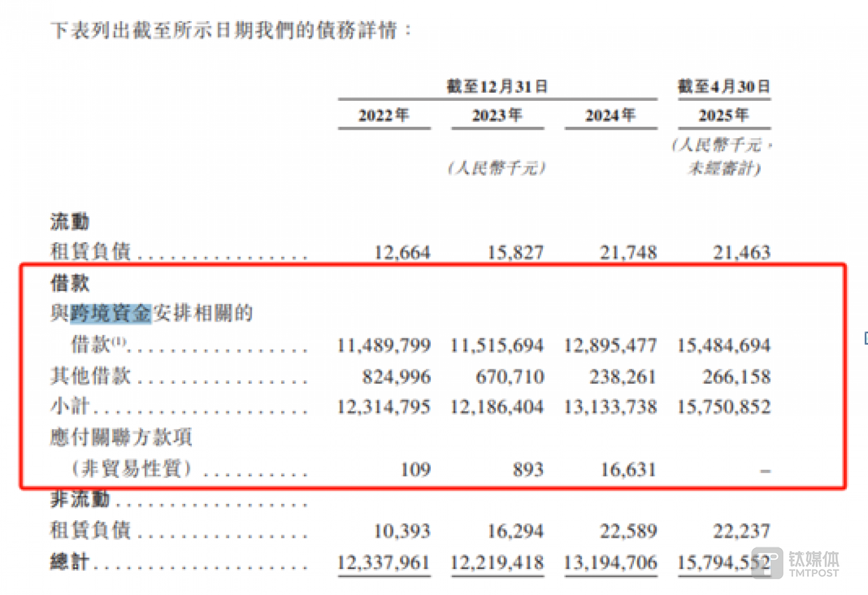Click the subtotal 12,314,795
The width and height of the screenshot is (868, 595).
[x=384, y=407]
